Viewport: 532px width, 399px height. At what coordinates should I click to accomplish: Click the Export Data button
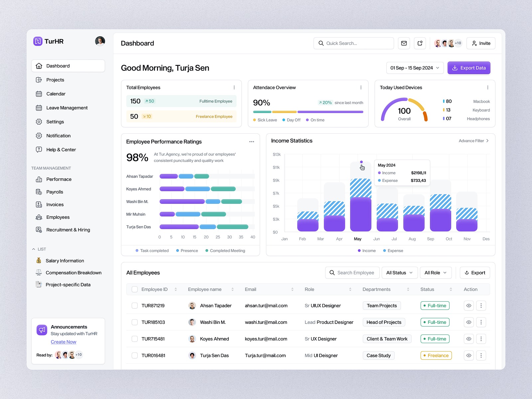(468, 68)
